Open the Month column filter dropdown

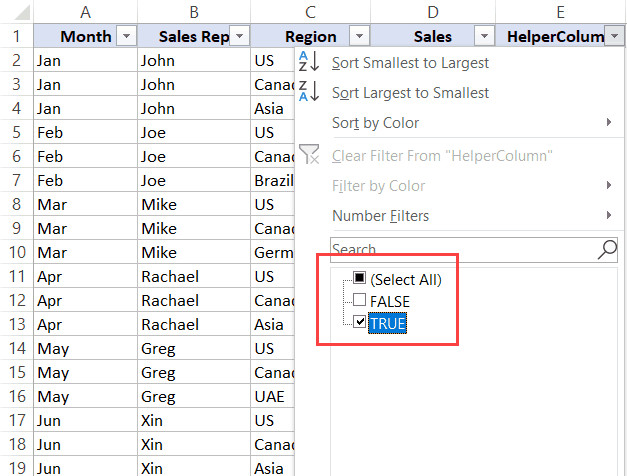126,37
